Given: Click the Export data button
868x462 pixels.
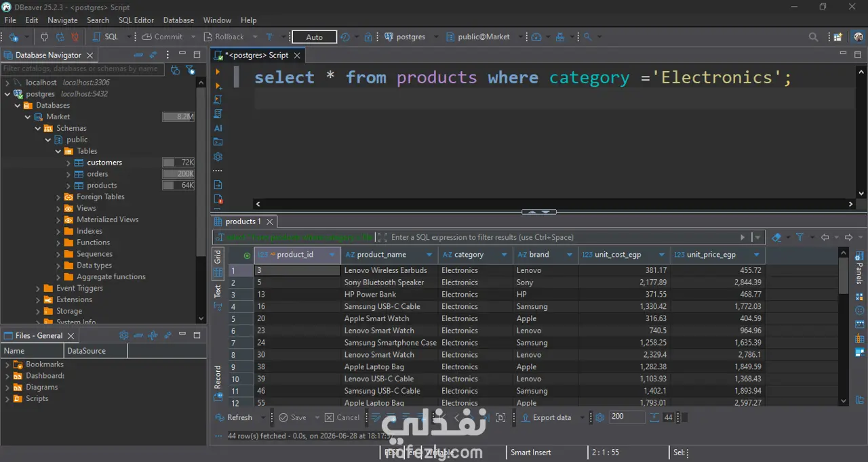Looking at the screenshot, I should point(546,417).
